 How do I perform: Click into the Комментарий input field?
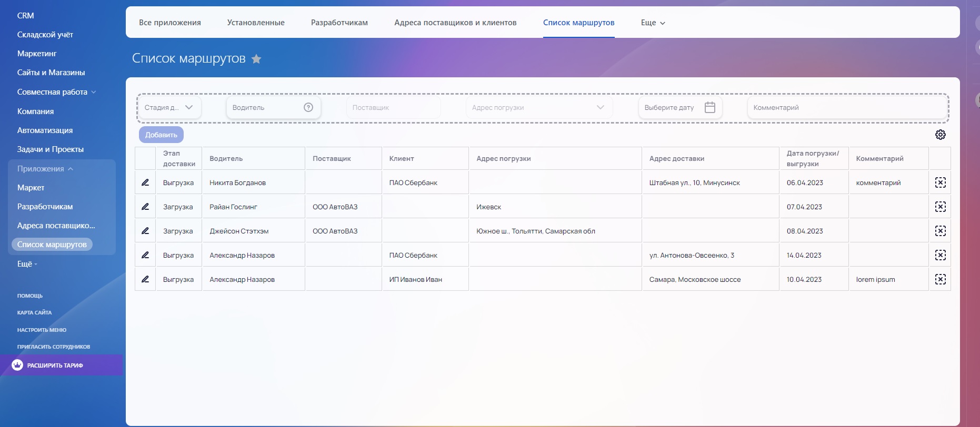pyautogui.click(x=846, y=107)
